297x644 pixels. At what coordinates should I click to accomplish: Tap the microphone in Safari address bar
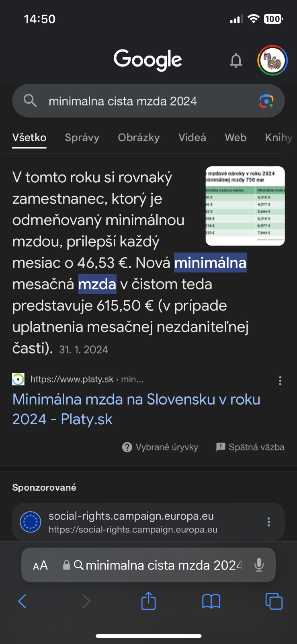click(259, 565)
